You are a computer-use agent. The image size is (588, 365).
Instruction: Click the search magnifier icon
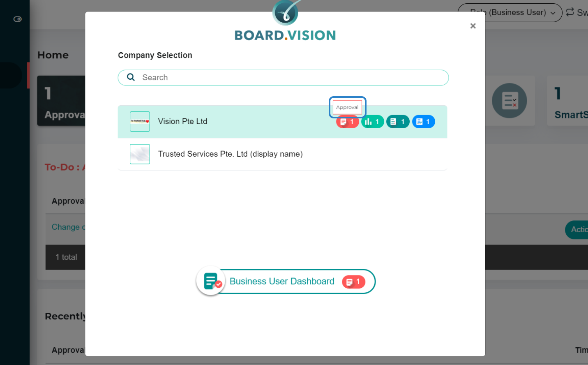131,77
